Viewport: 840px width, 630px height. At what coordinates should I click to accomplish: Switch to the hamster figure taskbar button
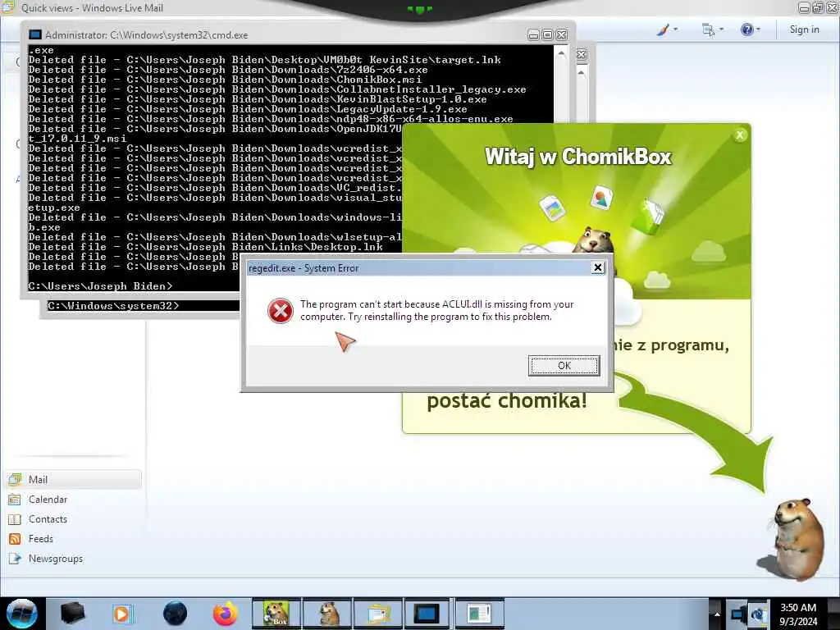328,614
